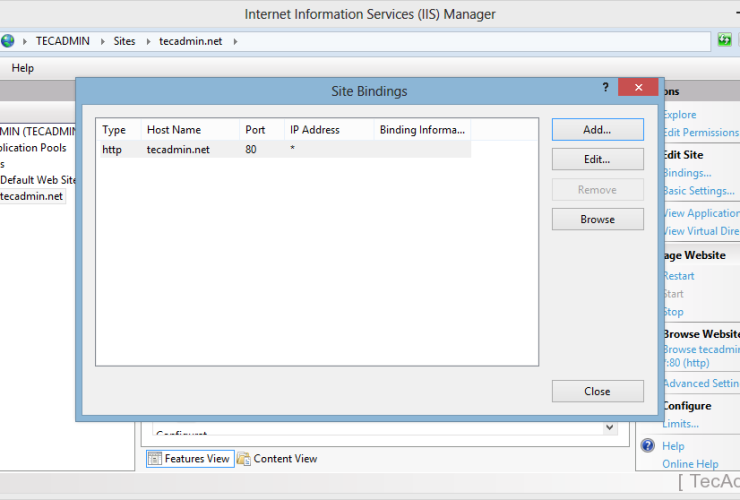
Task: Click the refresh icon beside the address bar
Action: 725,41
